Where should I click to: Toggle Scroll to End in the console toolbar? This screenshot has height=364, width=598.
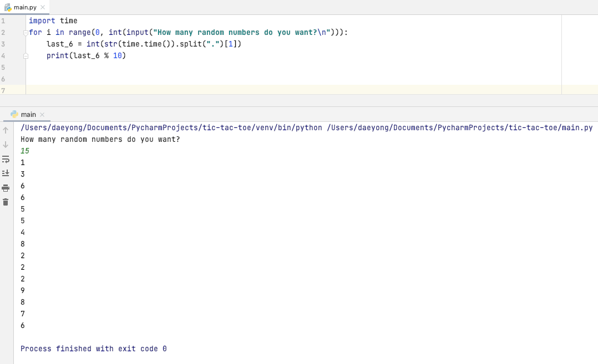[6, 173]
